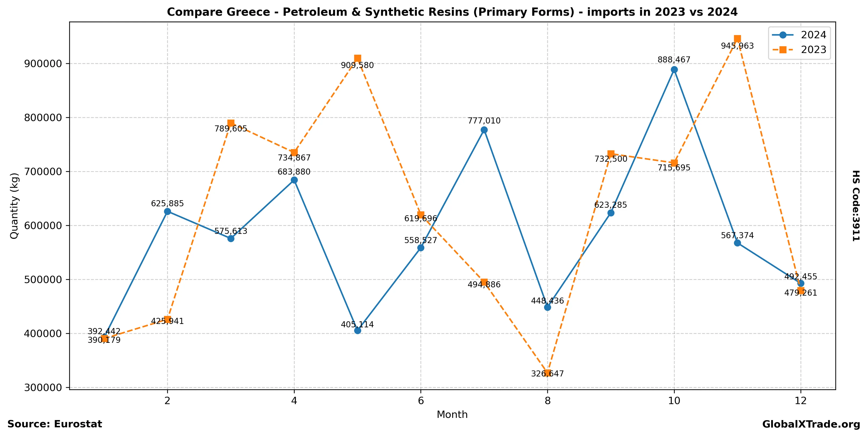Click the 2024 marker labeled 683,880

click(x=294, y=180)
